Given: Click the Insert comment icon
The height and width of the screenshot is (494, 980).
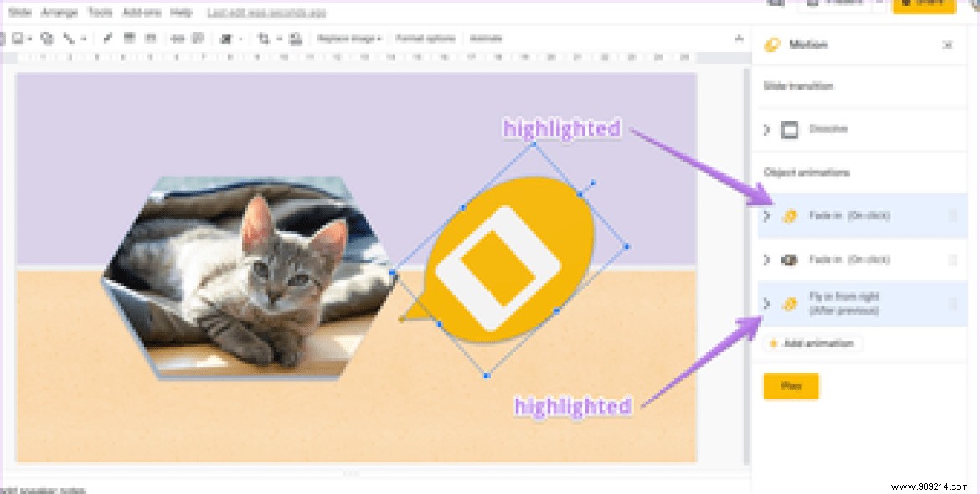Looking at the screenshot, I should coord(198,38).
